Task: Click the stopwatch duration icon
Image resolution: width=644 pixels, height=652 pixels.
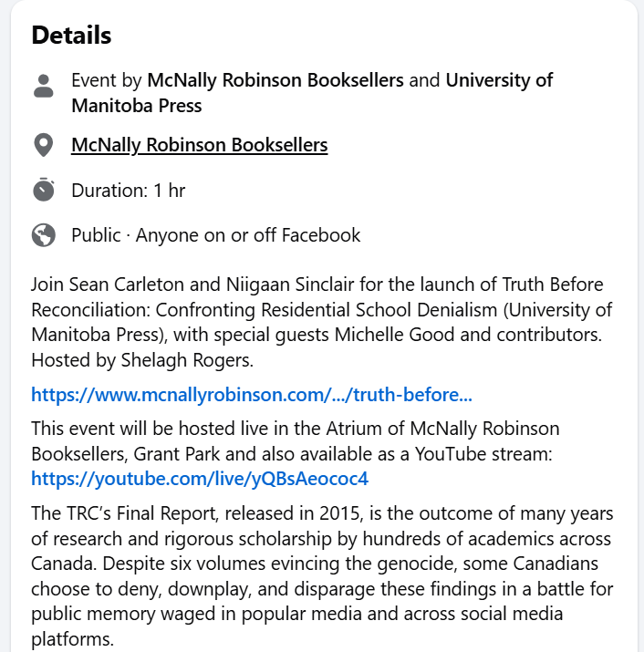Action: click(43, 190)
